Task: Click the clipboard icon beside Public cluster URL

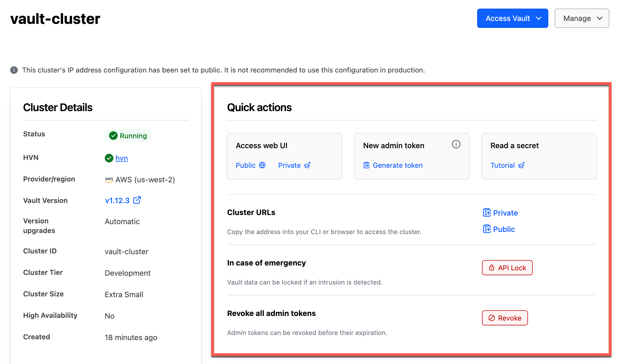Action: (487, 229)
